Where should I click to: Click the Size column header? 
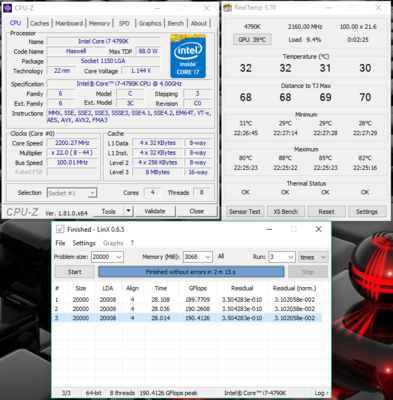click(x=81, y=288)
